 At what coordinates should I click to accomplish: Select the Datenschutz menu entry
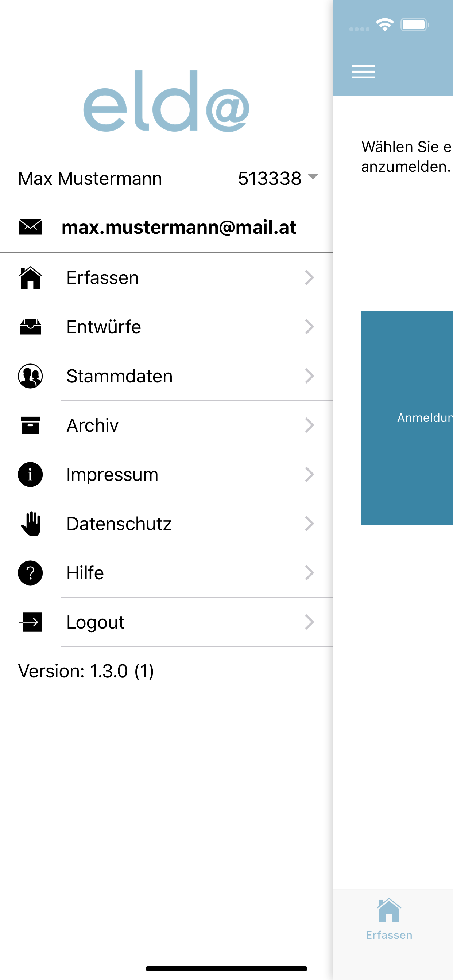pyautogui.click(x=119, y=524)
